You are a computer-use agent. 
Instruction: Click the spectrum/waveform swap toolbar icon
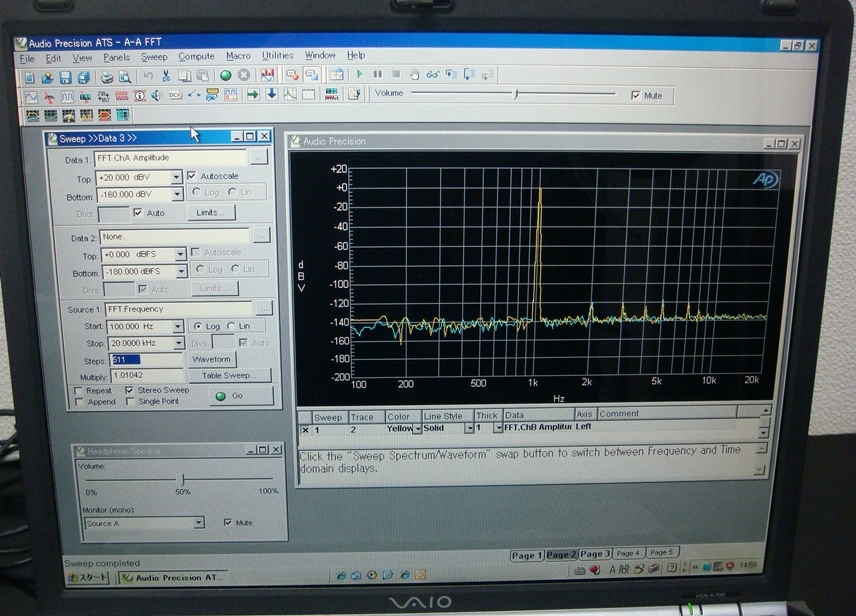(x=268, y=75)
